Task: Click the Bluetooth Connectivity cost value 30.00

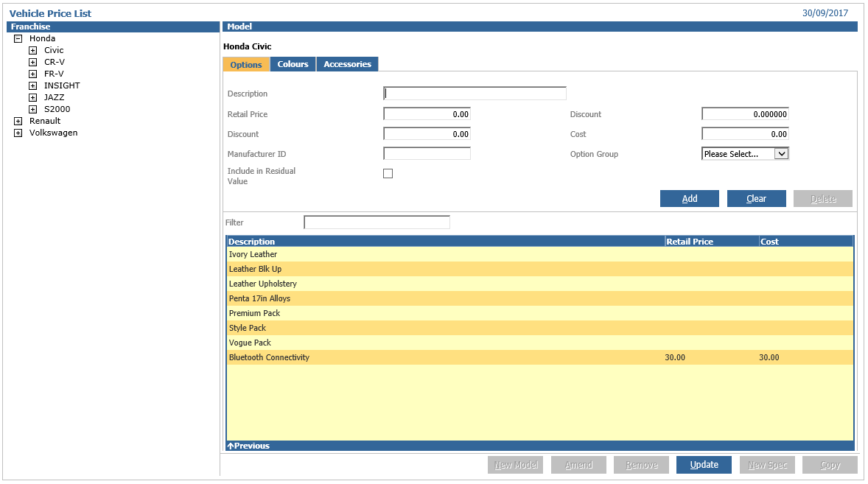Action: pyautogui.click(x=769, y=358)
